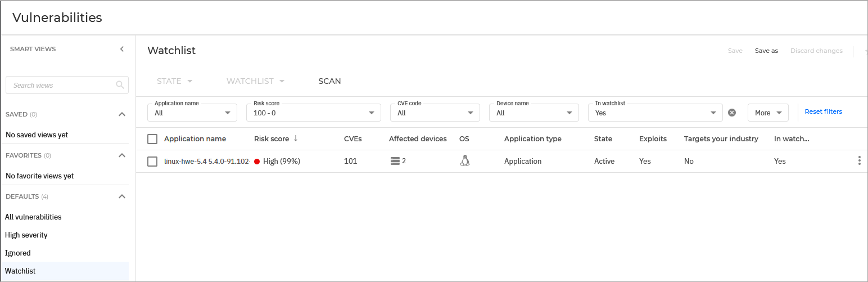Screen dimensions: 868x282
Task: Click the search magnifier icon in views
Action: 120,85
